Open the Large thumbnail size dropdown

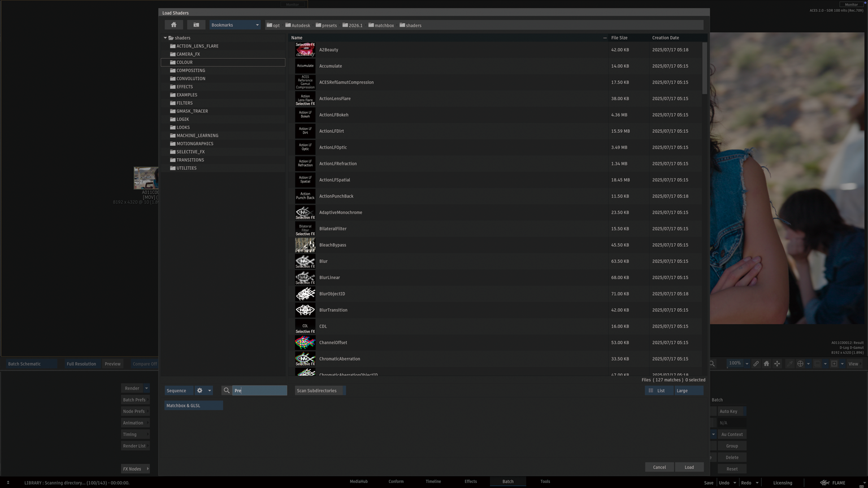[689, 390]
